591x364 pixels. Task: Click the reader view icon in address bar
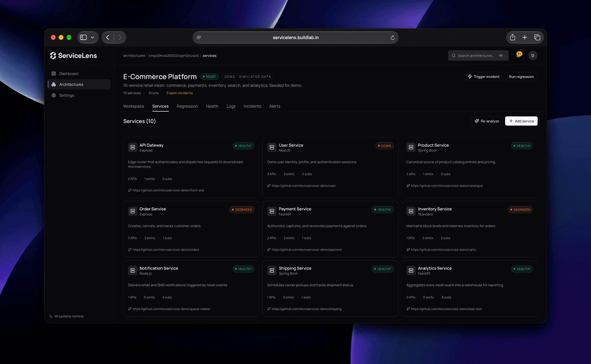click(199, 37)
